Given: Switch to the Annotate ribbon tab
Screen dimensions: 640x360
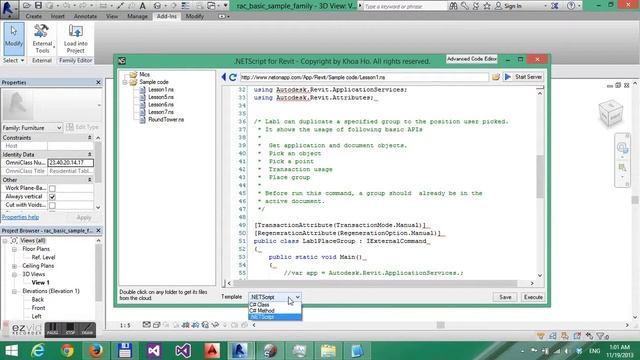Looking at the screenshot, I should coord(85,16).
